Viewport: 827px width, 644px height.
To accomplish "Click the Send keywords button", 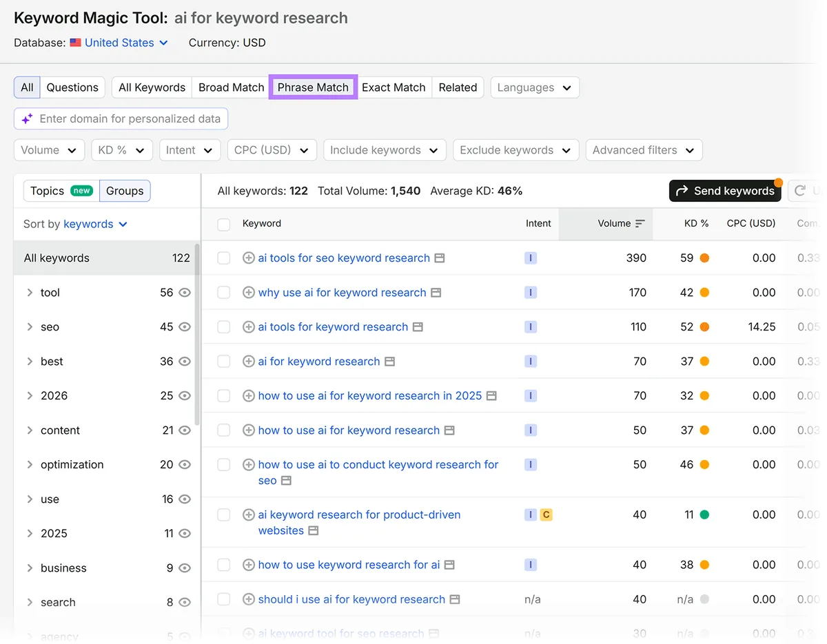I will tap(725, 191).
